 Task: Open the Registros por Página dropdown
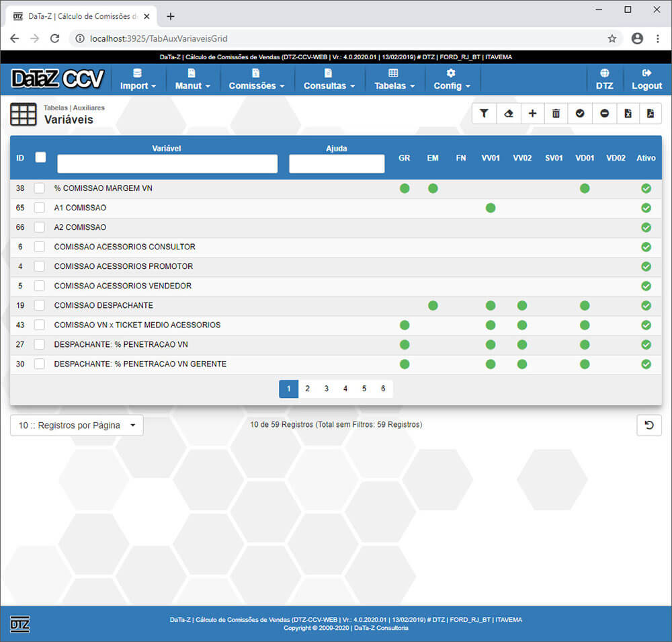(77, 425)
